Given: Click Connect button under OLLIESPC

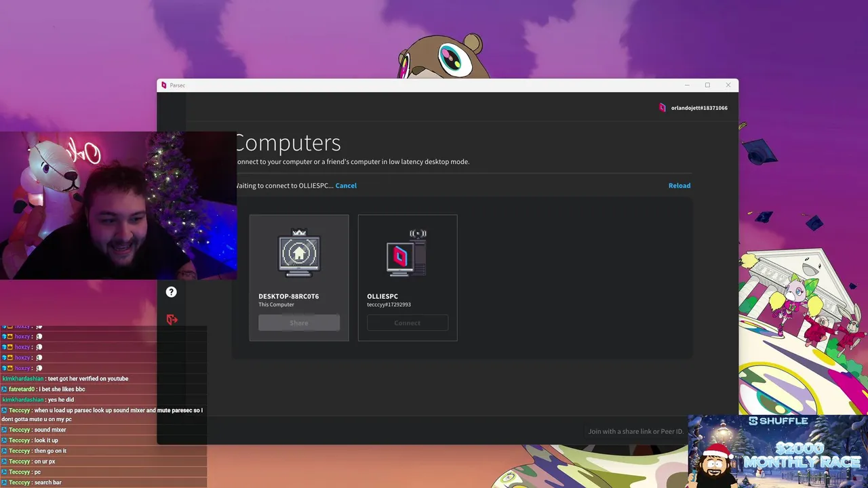Looking at the screenshot, I should pyautogui.click(x=408, y=323).
